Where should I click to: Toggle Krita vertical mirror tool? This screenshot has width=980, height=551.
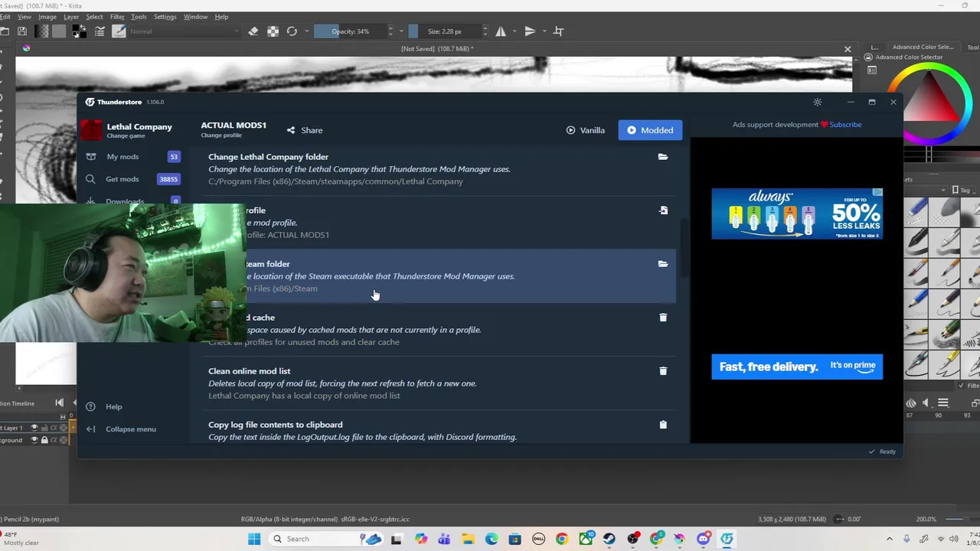[530, 31]
